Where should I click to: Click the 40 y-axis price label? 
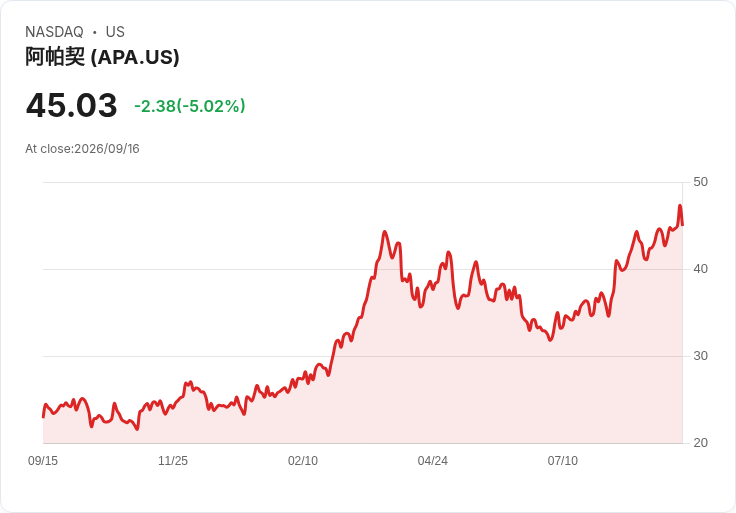(700, 269)
